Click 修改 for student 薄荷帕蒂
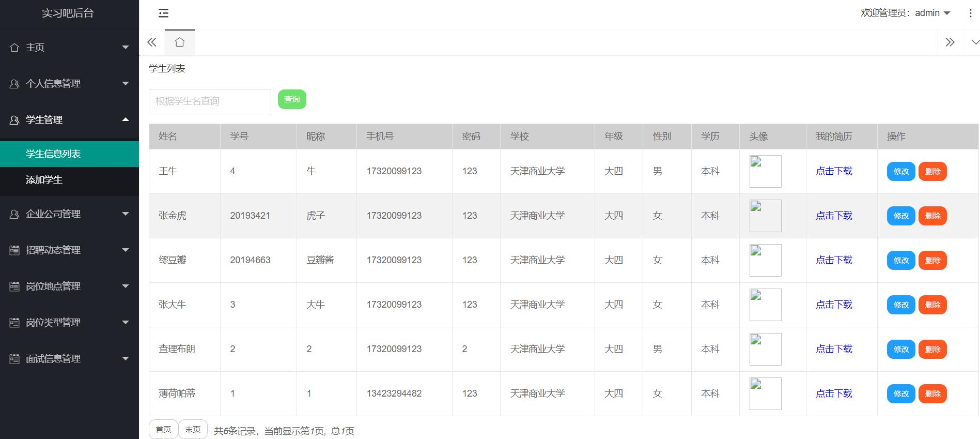Screen dimensions: 980x439 [901, 393]
